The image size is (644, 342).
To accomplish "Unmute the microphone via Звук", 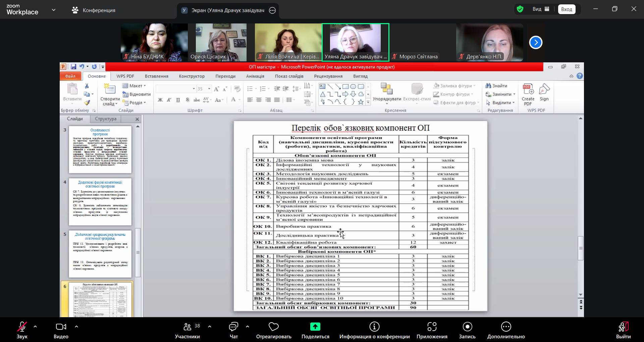I will pyautogui.click(x=22, y=327).
